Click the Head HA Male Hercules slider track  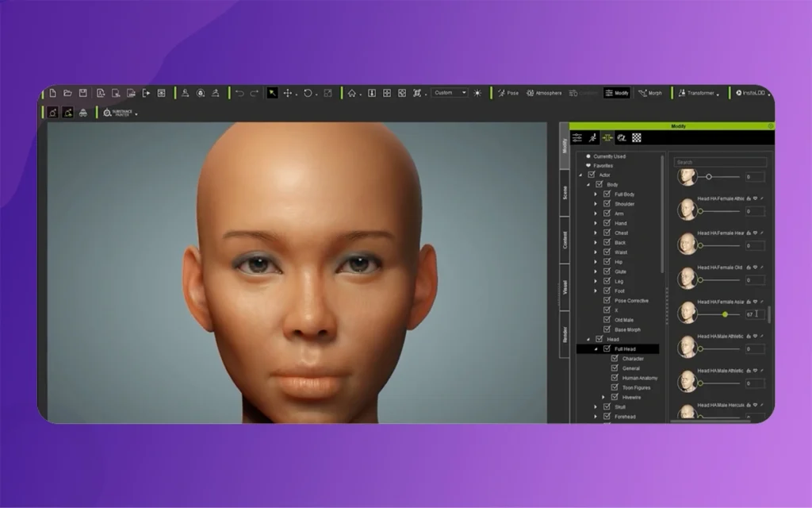pyautogui.click(x=720, y=417)
